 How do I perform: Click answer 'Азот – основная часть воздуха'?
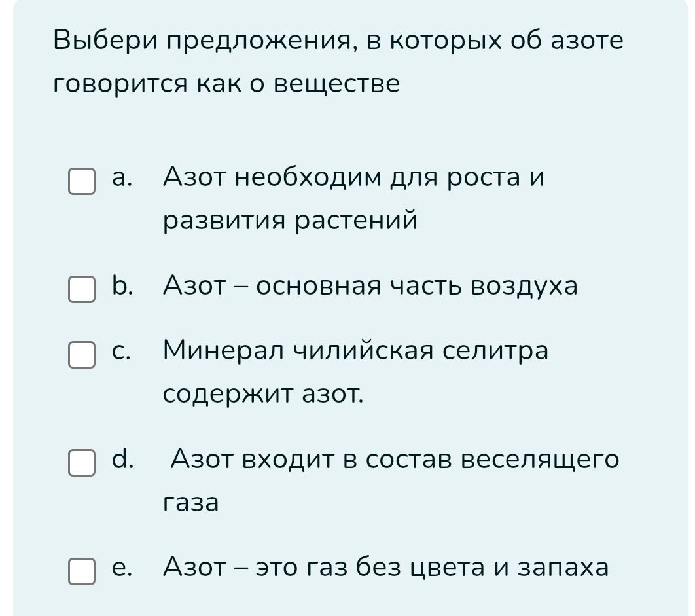tap(370, 285)
